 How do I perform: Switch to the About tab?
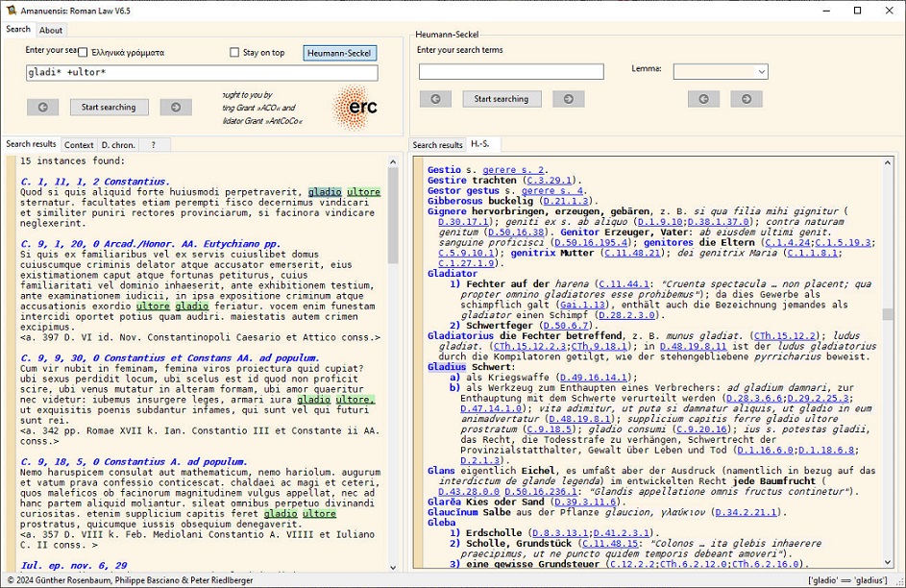point(51,30)
